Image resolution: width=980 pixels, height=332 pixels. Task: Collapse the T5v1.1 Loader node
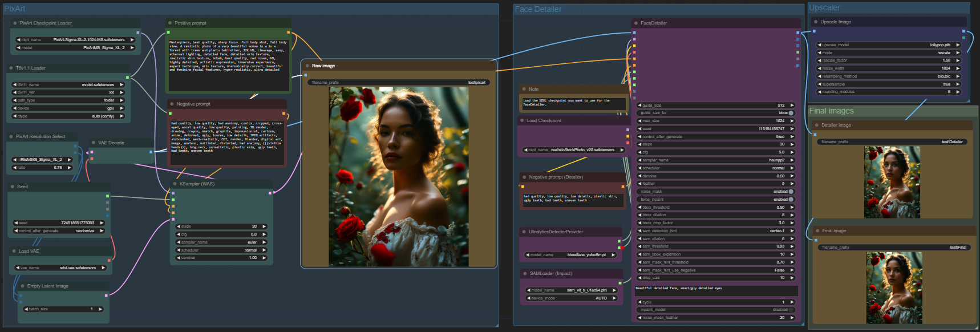[x=11, y=68]
